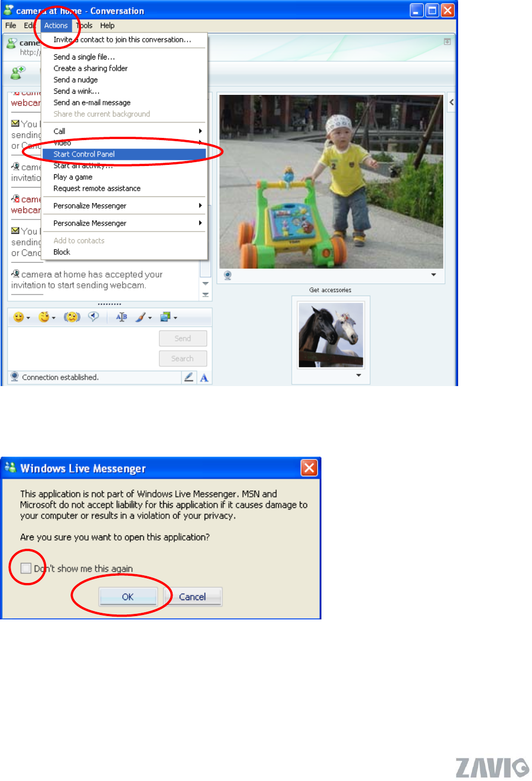Open webcam options dropdown arrow
The image size is (532, 781).
pyautogui.click(x=434, y=275)
